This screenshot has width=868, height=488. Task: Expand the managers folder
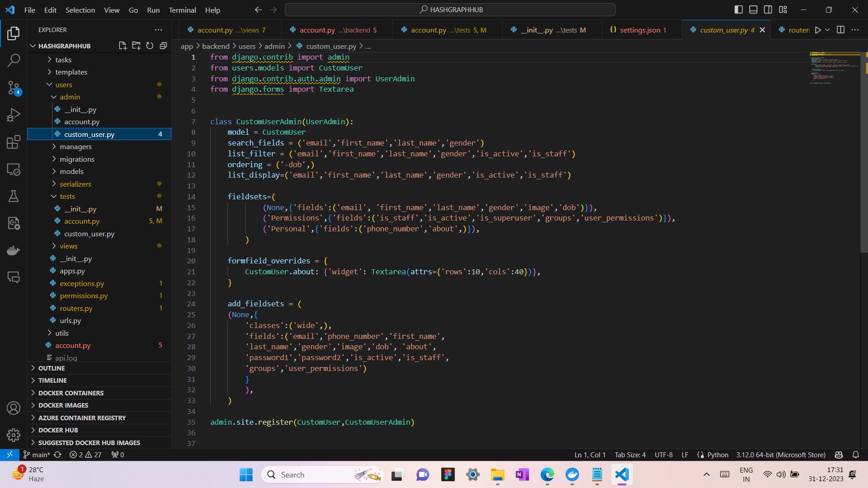(x=75, y=146)
